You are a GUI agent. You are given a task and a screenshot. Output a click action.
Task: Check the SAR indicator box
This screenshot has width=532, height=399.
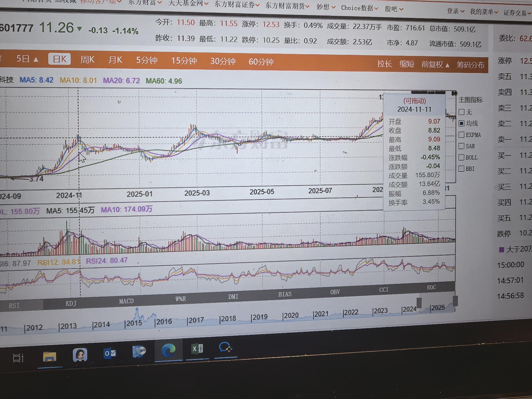(462, 146)
